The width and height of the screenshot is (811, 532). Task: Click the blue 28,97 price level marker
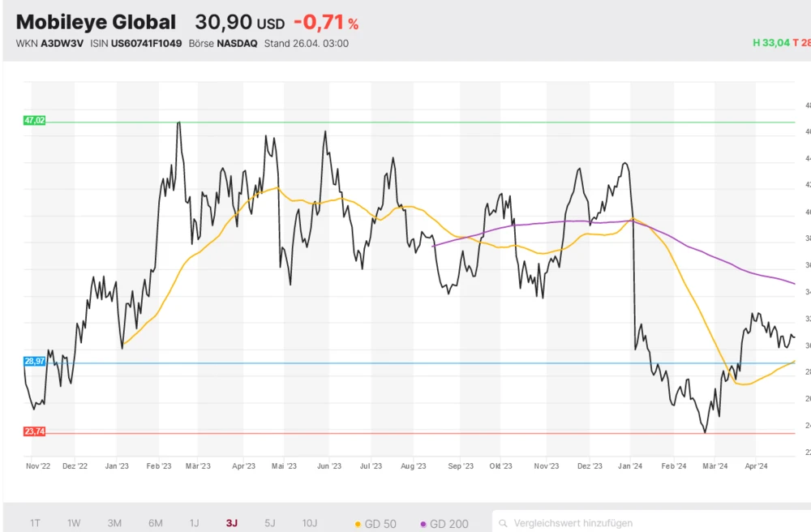click(x=35, y=361)
